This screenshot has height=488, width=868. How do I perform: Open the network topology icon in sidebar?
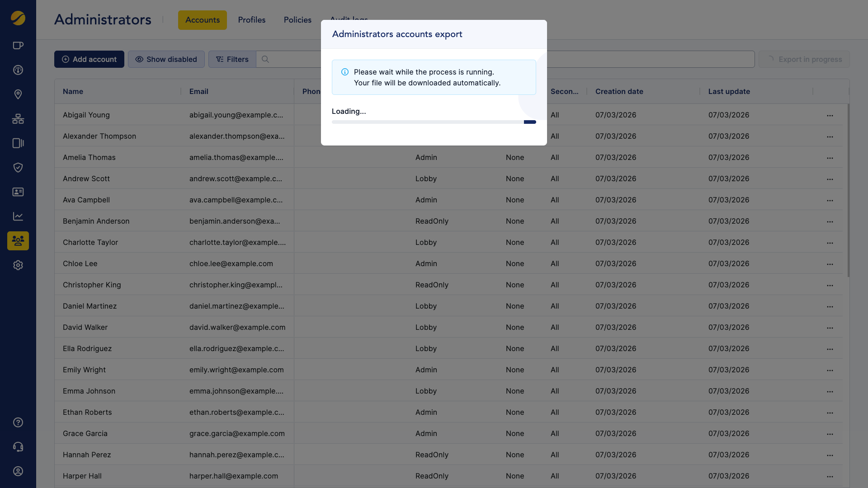coord(18,118)
